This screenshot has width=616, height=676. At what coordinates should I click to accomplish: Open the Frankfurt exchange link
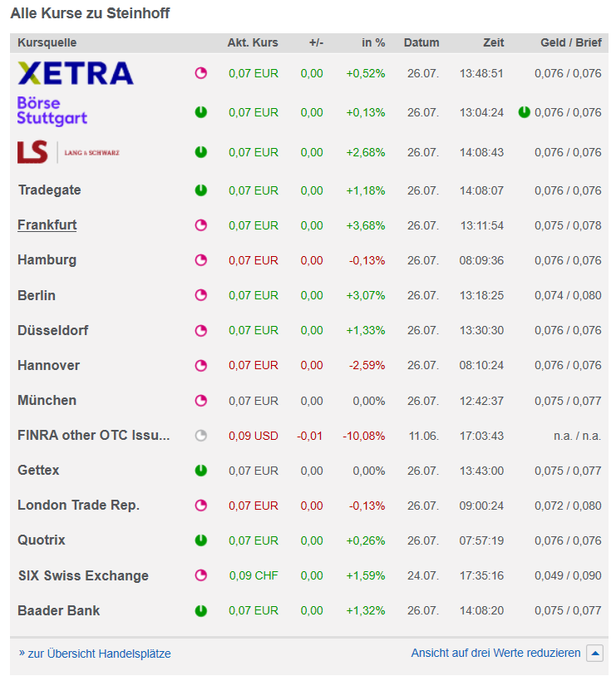pyautogui.click(x=47, y=225)
